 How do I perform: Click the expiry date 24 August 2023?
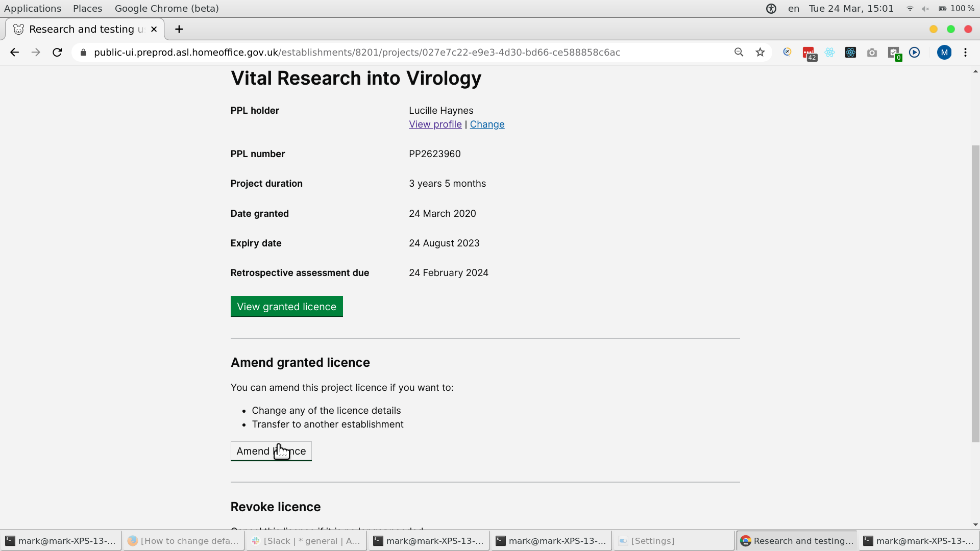pos(444,243)
